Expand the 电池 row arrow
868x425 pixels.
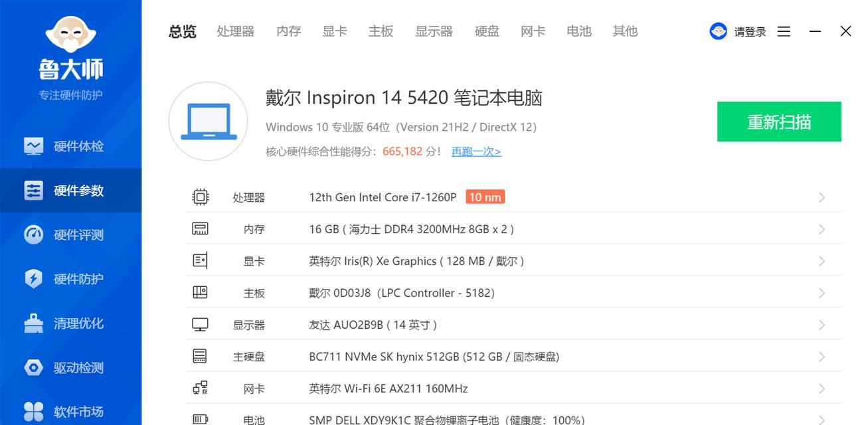(x=822, y=420)
